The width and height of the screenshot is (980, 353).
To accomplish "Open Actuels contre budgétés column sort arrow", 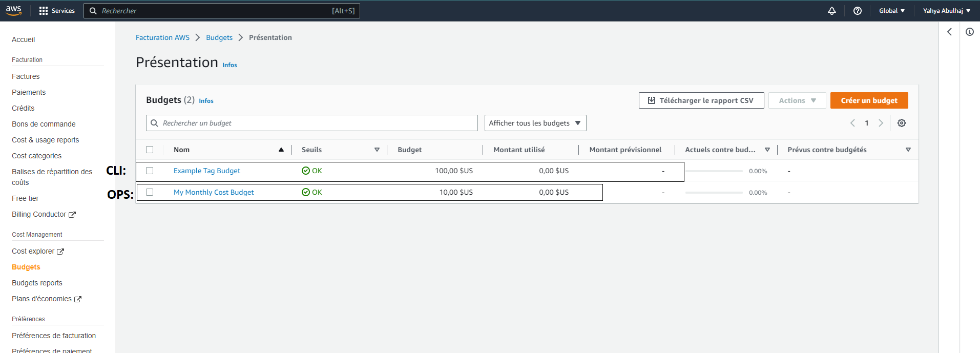I will (x=767, y=150).
